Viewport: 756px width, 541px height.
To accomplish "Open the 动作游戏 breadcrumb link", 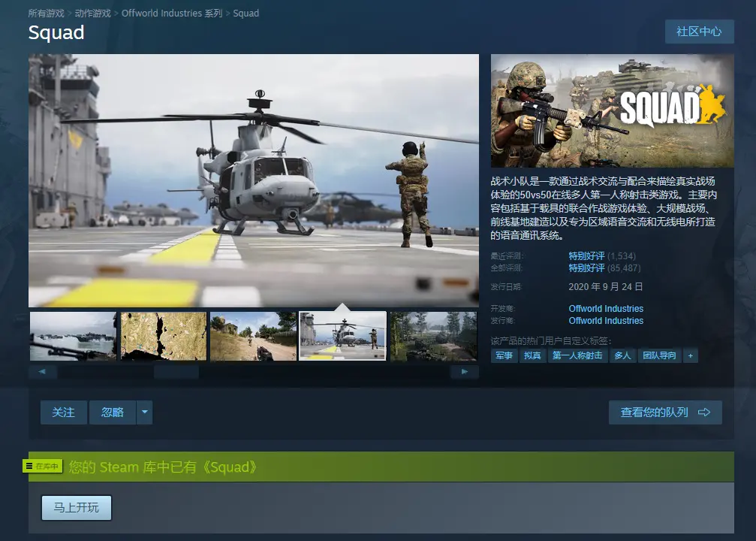I will 93,13.
